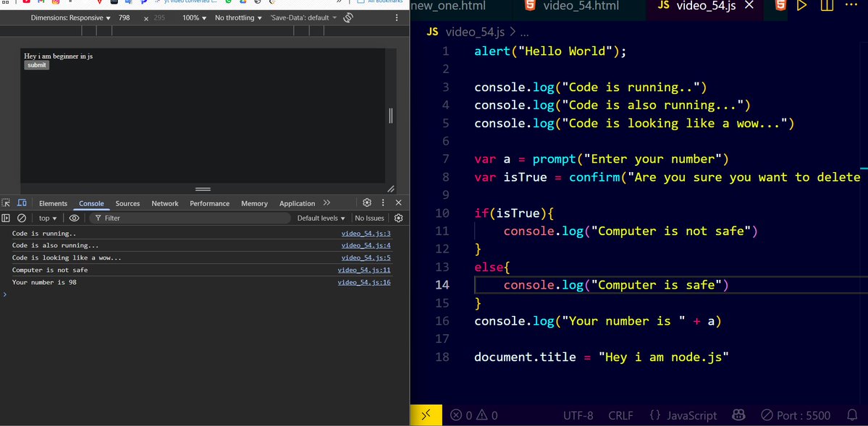Expand the breadcrumb ellipsis after video_54.js
The width and height of the screenshot is (868, 426).
pos(526,32)
